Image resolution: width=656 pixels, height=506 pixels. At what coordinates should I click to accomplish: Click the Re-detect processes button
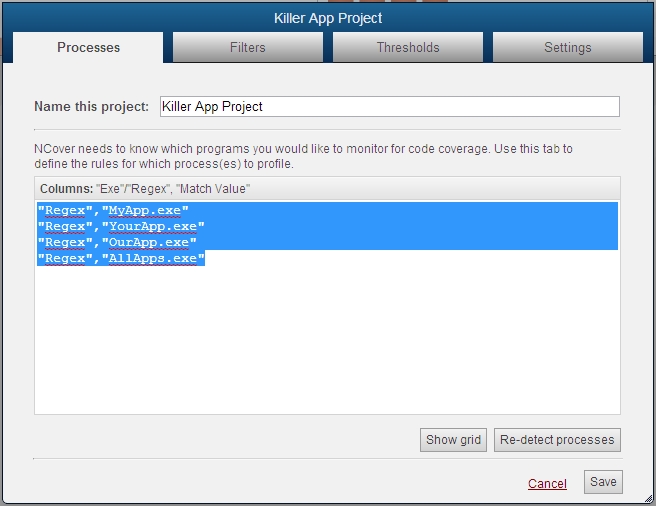point(557,440)
